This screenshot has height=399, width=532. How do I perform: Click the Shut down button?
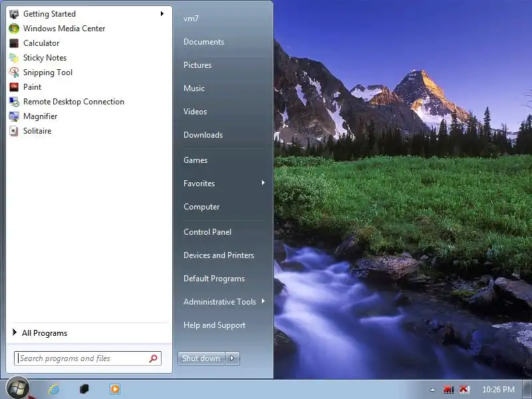coord(201,358)
